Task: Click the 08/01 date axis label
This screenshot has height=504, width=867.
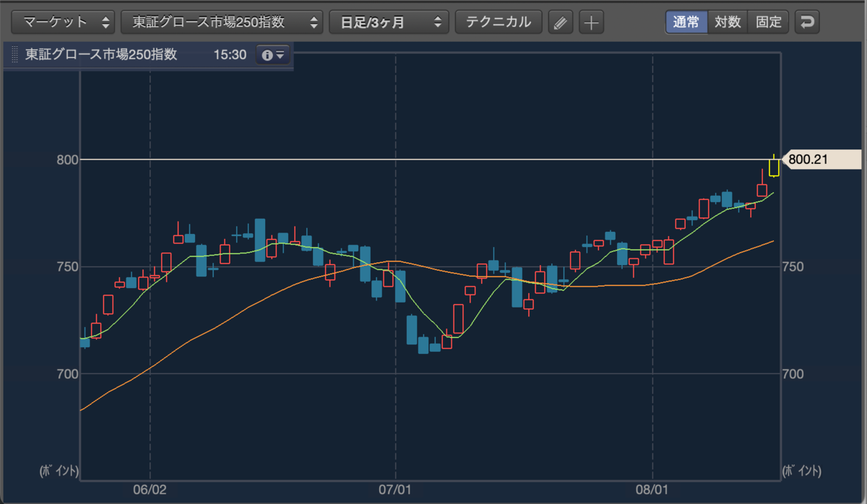Action: 652,489
